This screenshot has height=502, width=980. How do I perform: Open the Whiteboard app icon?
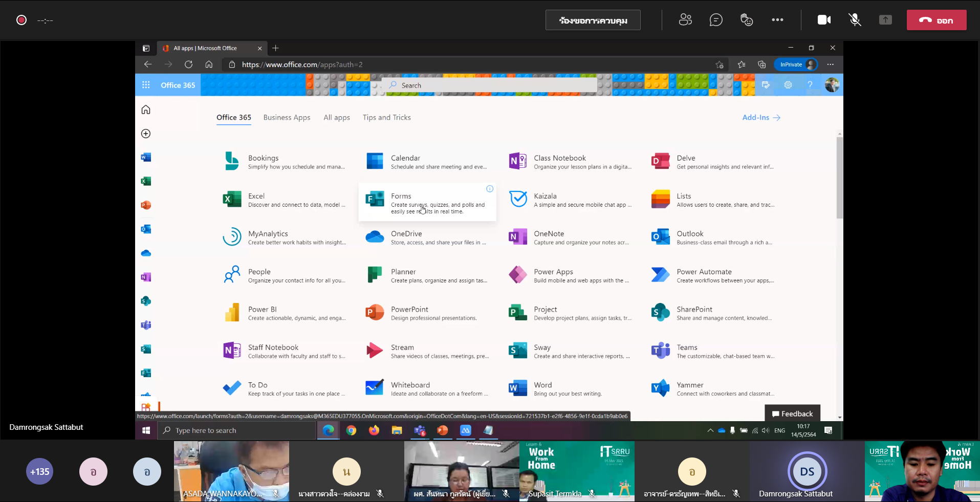(x=375, y=388)
